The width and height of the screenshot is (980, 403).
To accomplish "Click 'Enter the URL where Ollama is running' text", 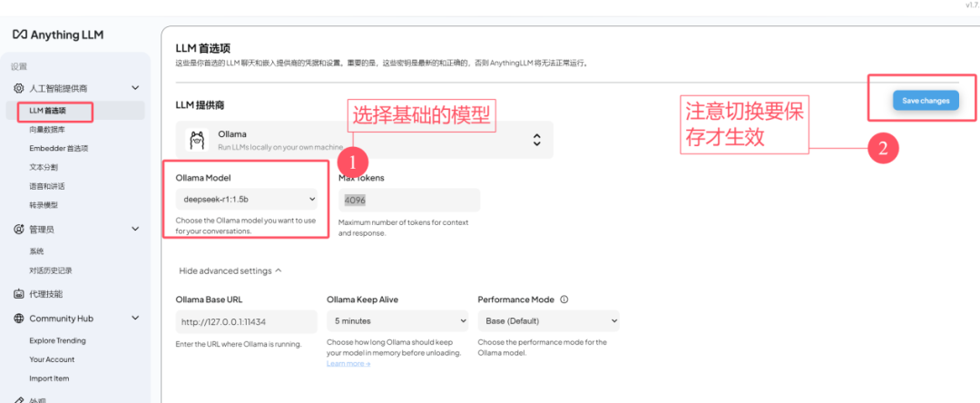I will [x=239, y=344].
